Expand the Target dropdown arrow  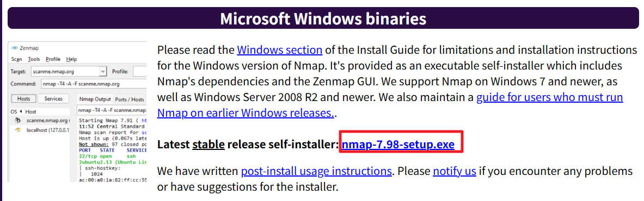point(103,71)
